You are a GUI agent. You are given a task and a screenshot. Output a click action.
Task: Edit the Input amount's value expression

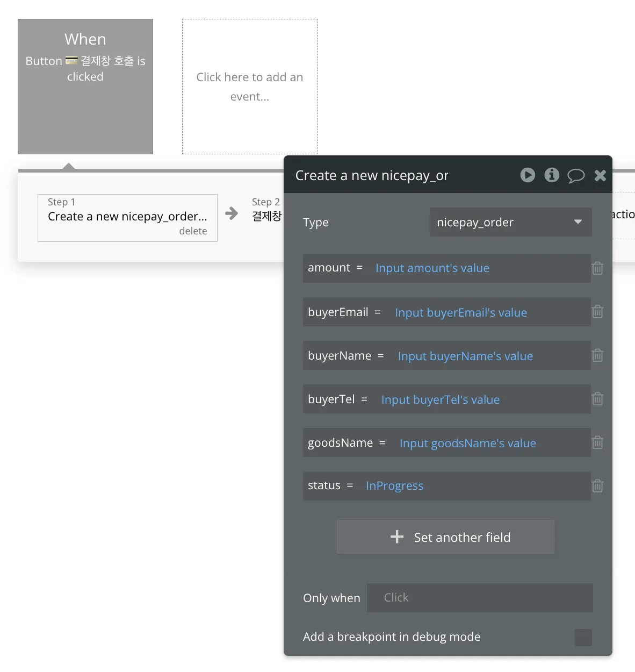point(432,268)
